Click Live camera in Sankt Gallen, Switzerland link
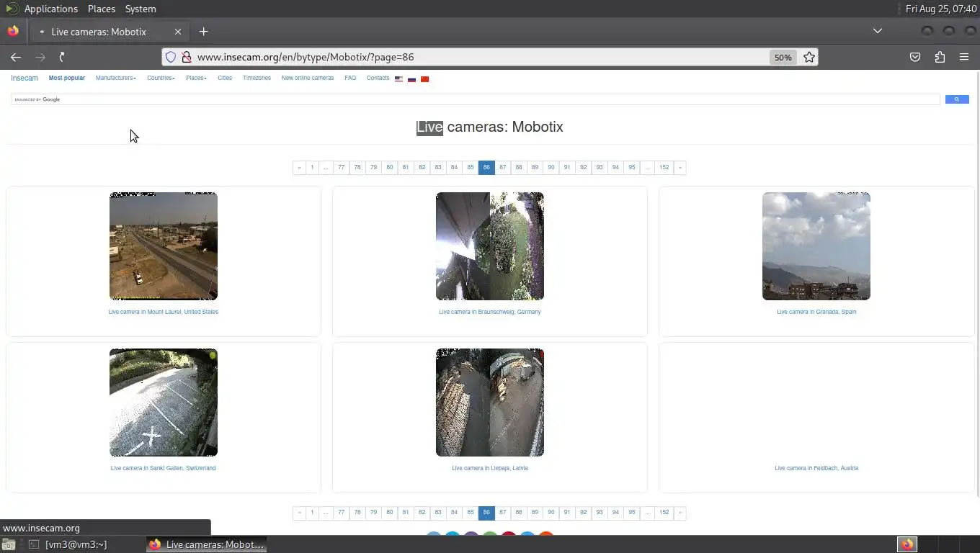 tap(164, 468)
